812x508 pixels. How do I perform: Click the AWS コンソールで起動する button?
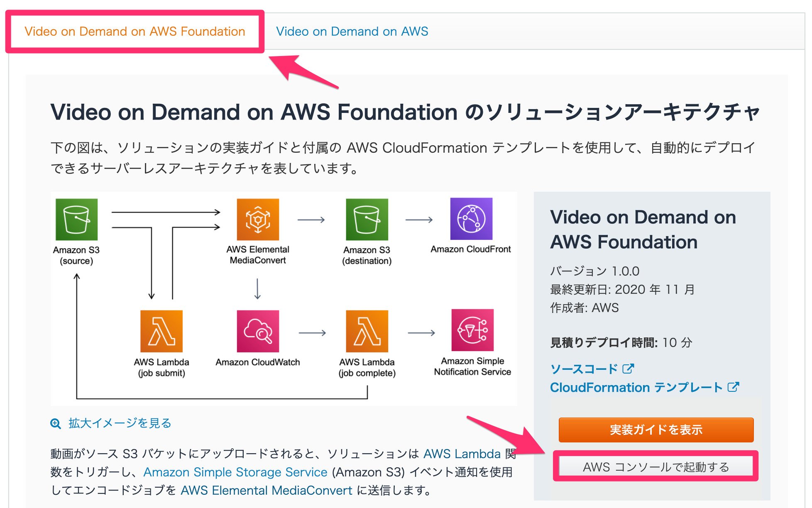click(656, 466)
